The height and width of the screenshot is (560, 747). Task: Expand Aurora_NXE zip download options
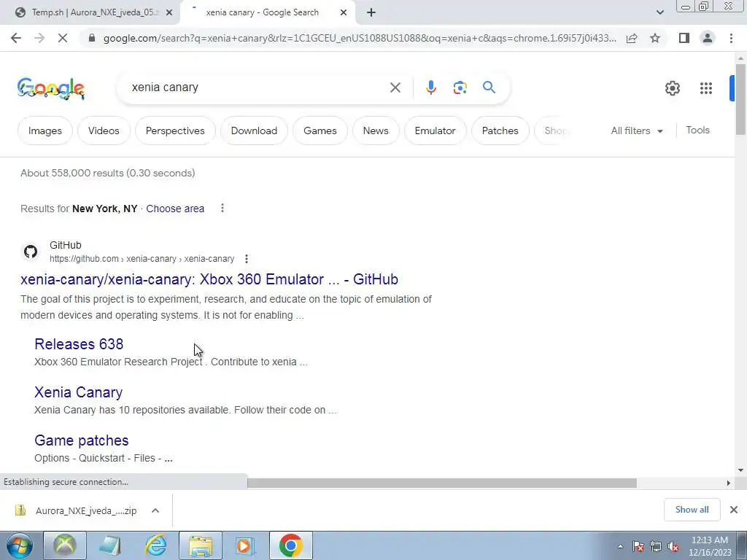coord(155,510)
